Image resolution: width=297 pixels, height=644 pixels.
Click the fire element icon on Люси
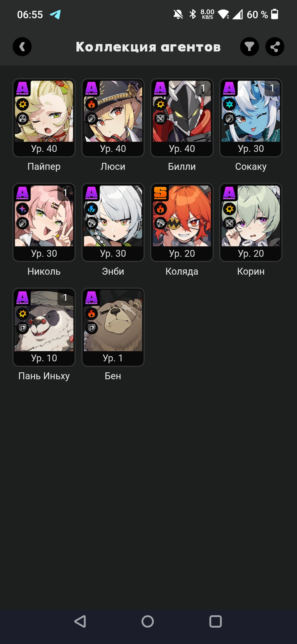coord(92,104)
